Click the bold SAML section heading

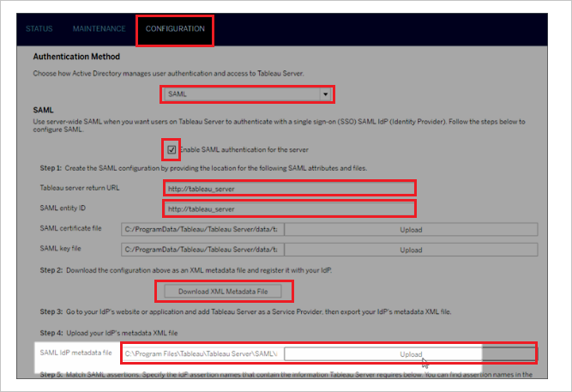coord(43,111)
